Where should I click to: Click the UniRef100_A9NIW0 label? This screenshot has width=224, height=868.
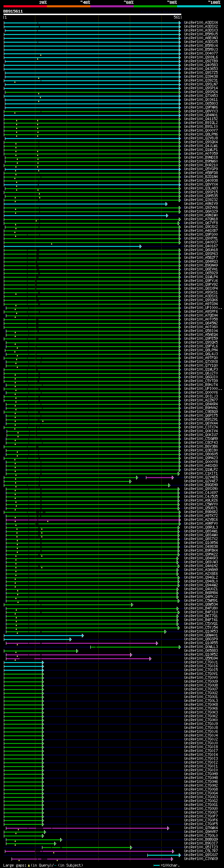201,215
